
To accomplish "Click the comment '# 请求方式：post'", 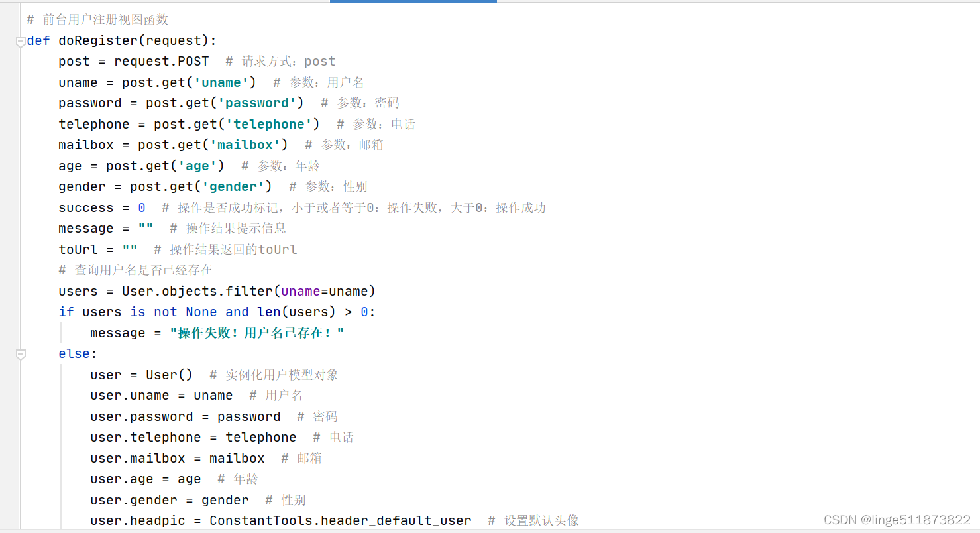I will [x=280, y=61].
